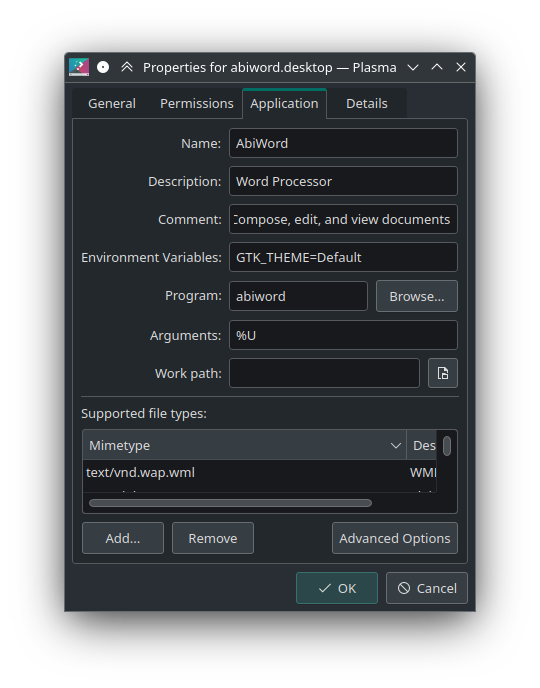Click the Description column header

pos(422,445)
